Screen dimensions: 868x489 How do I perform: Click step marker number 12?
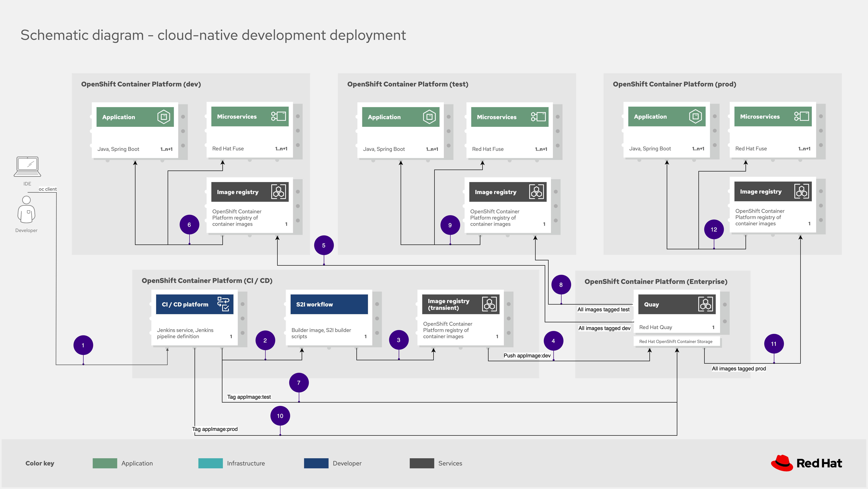(x=714, y=229)
